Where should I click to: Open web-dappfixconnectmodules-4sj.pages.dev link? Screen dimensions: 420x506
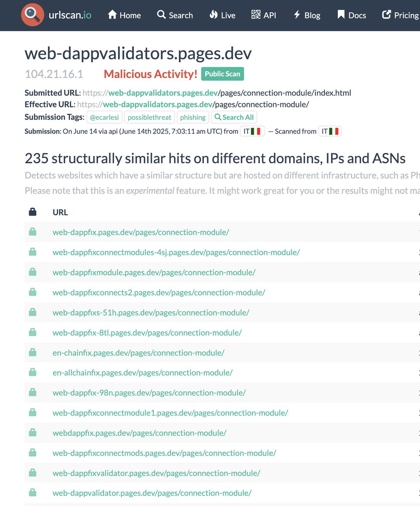tap(176, 252)
